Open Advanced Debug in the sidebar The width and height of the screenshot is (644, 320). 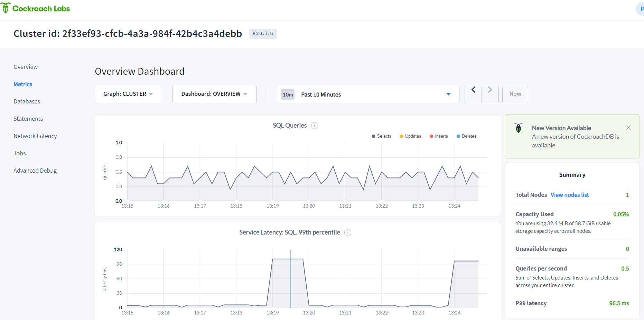click(x=35, y=171)
